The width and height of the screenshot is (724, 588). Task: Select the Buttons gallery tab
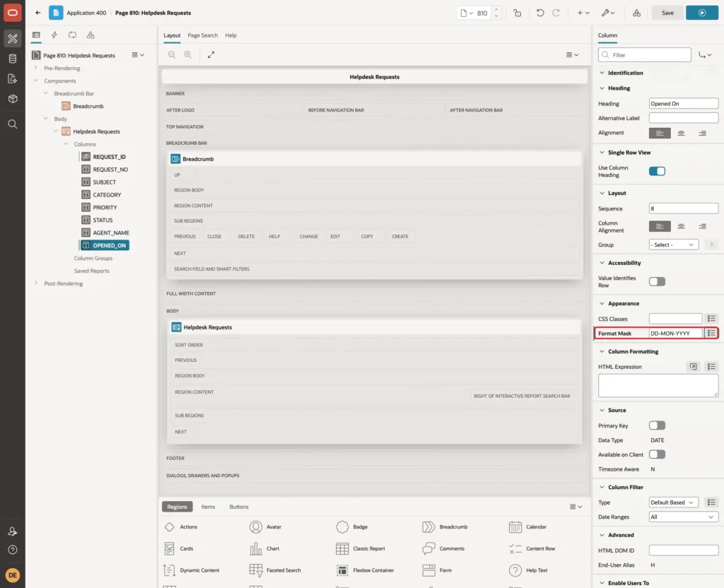pyautogui.click(x=239, y=507)
